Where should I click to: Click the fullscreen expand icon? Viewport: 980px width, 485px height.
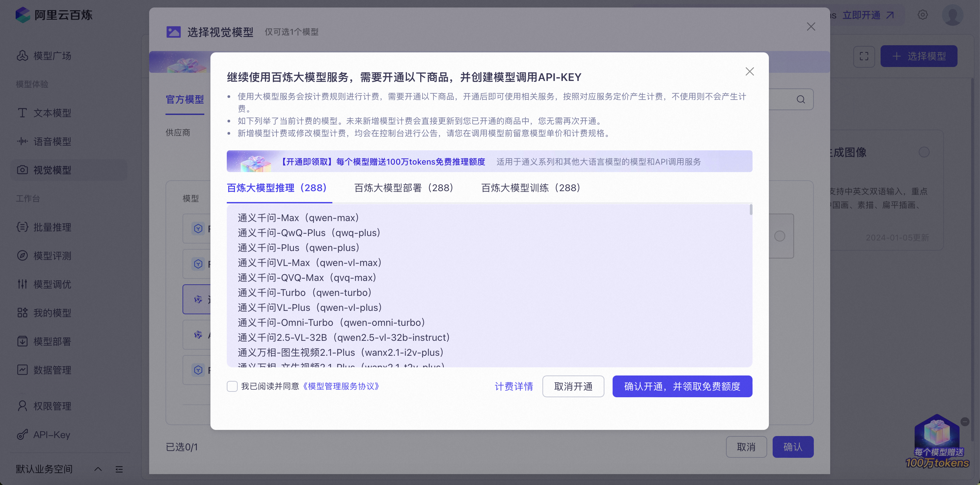coord(864,56)
